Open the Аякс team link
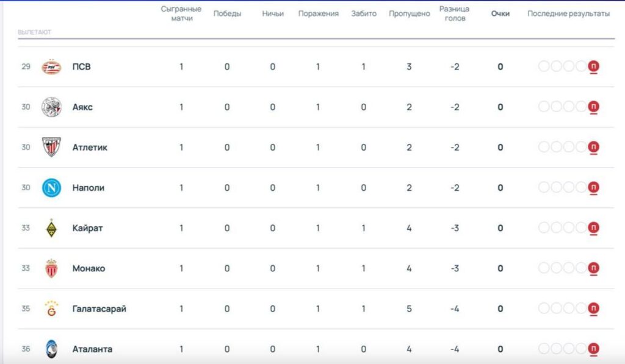The image size is (625, 364). point(82,107)
